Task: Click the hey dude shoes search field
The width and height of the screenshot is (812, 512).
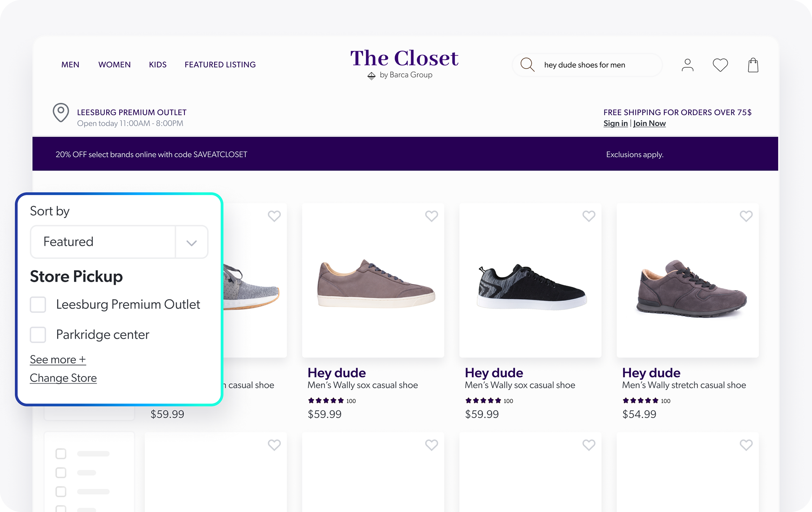Action: [587, 65]
